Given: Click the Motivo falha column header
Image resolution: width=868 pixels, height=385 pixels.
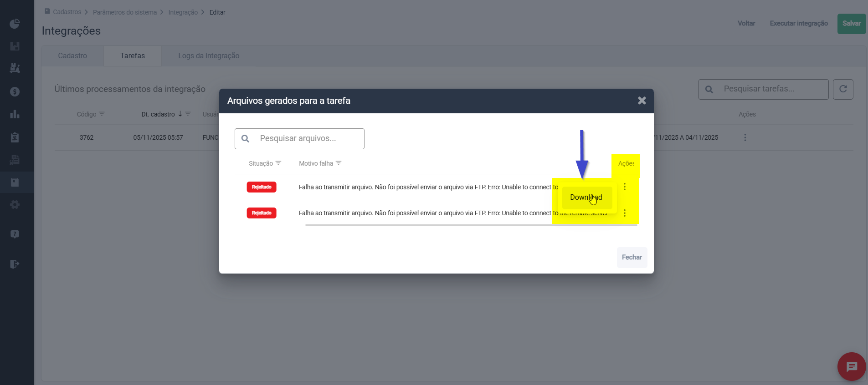Looking at the screenshot, I should click(316, 163).
